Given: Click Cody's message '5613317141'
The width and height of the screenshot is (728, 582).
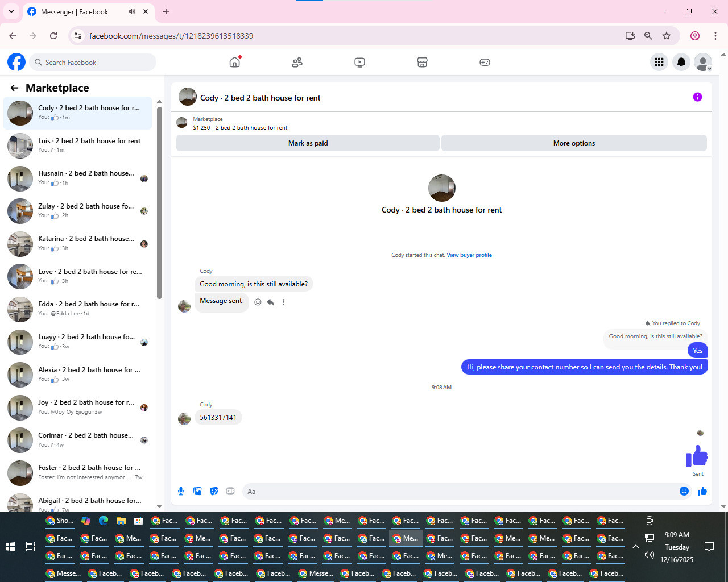Looking at the screenshot, I should [218, 417].
